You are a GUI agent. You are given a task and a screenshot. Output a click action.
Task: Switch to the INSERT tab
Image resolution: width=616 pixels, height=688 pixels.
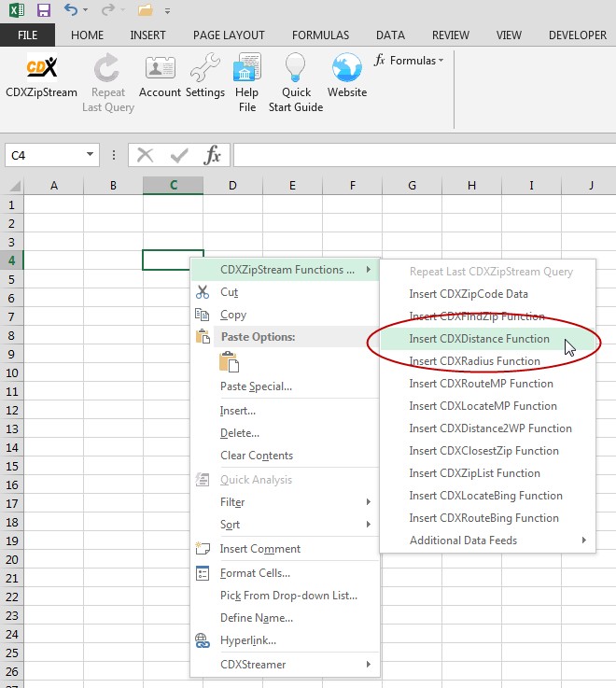tap(147, 35)
